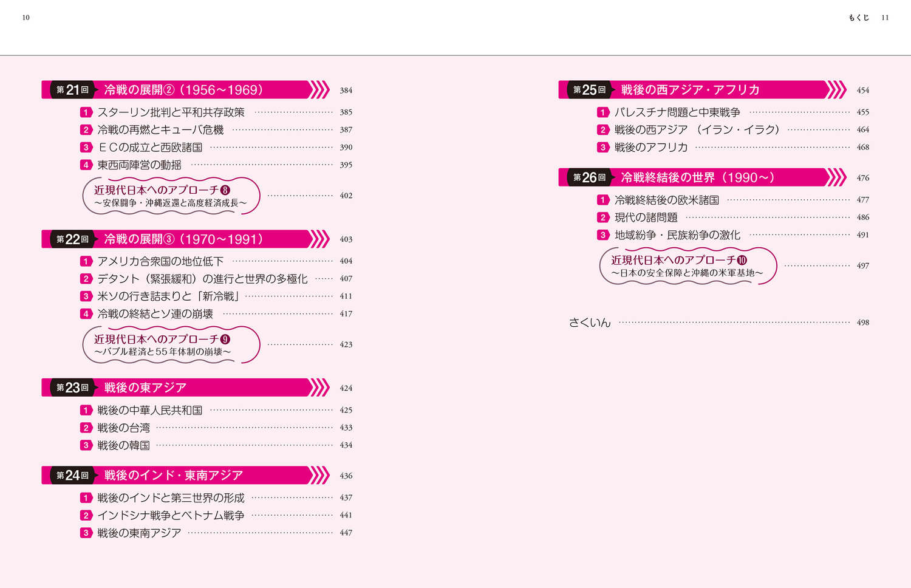Select entry アメリカ合衆国の地位低下

click(161, 261)
